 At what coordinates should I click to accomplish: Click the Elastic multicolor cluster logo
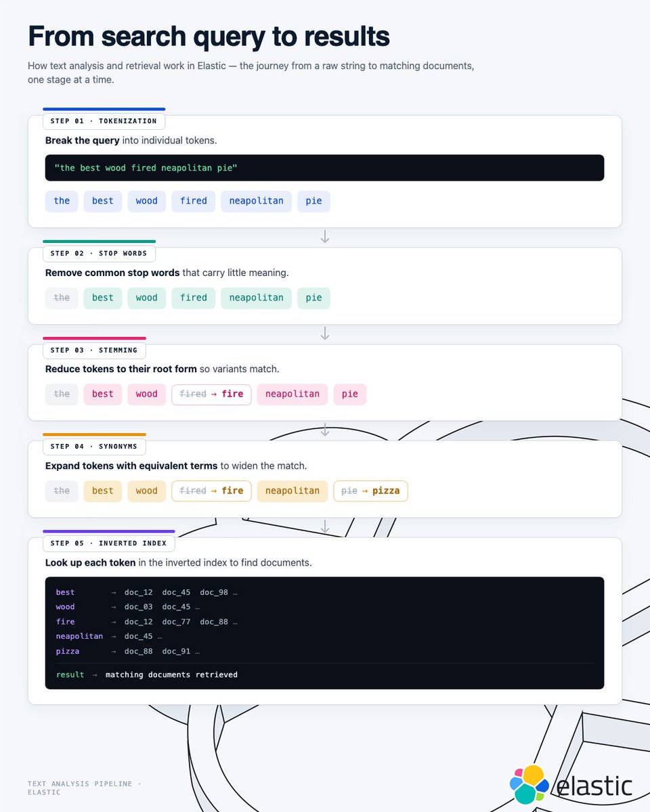point(529,784)
